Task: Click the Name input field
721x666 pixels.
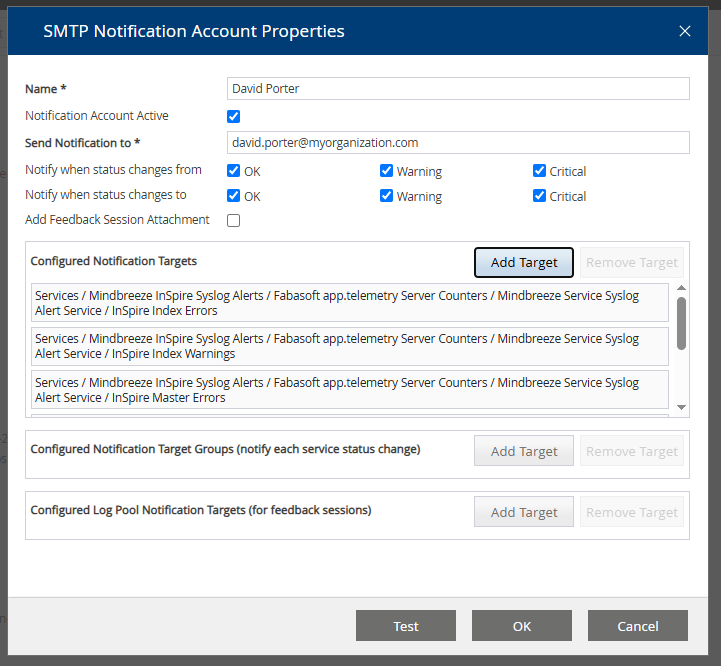Action: (x=458, y=89)
